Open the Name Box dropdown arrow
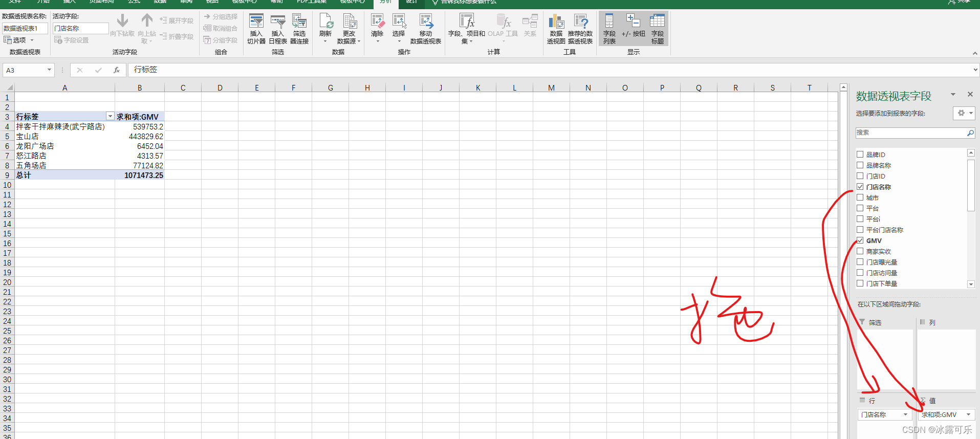Screen dimensions: 980x439 click(49, 70)
